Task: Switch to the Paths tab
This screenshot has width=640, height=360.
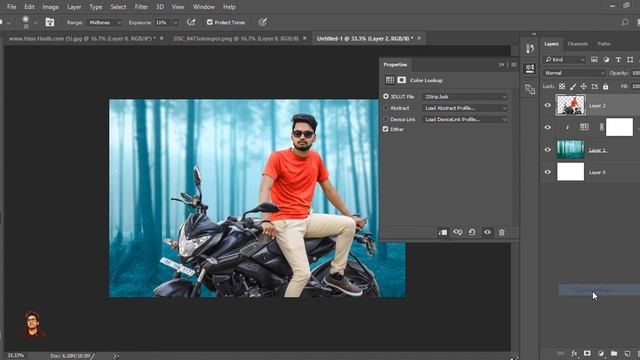Action: click(x=604, y=44)
